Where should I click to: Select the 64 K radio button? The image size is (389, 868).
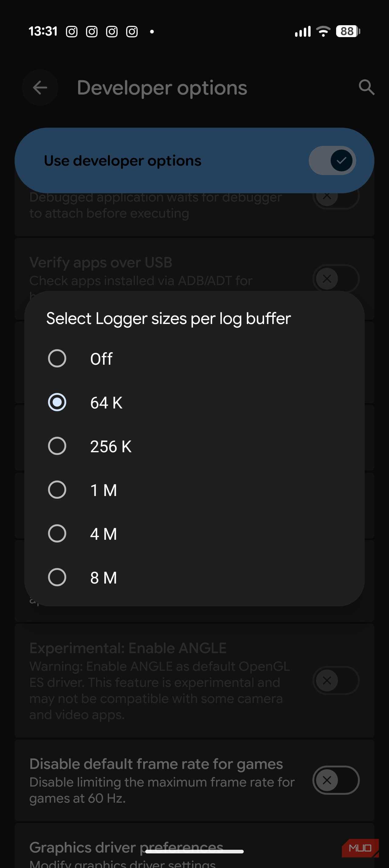57,402
